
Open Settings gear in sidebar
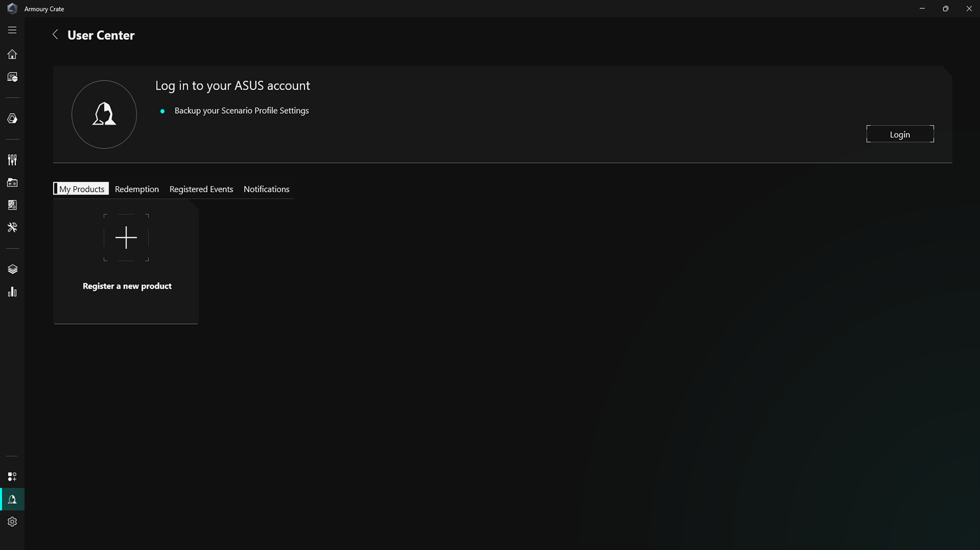pyautogui.click(x=12, y=521)
